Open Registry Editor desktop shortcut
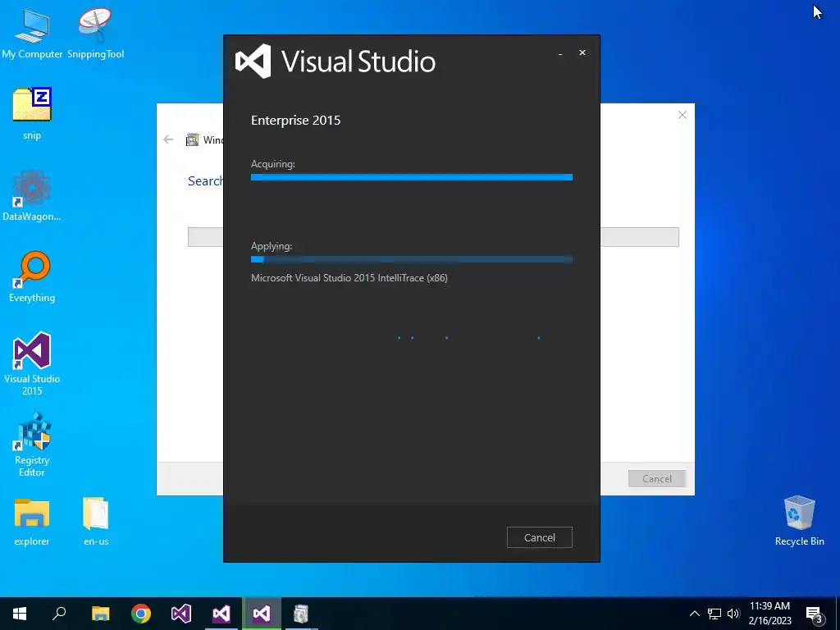 tap(32, 445)
